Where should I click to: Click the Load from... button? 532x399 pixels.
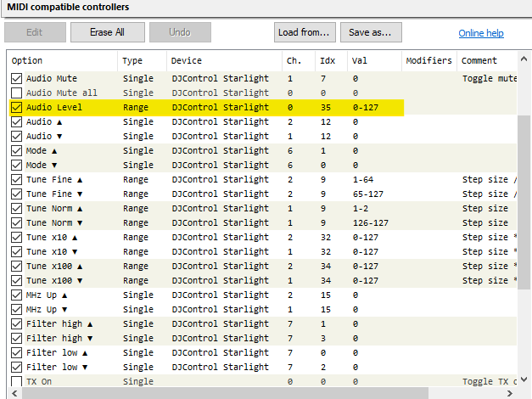coord(304,32)
